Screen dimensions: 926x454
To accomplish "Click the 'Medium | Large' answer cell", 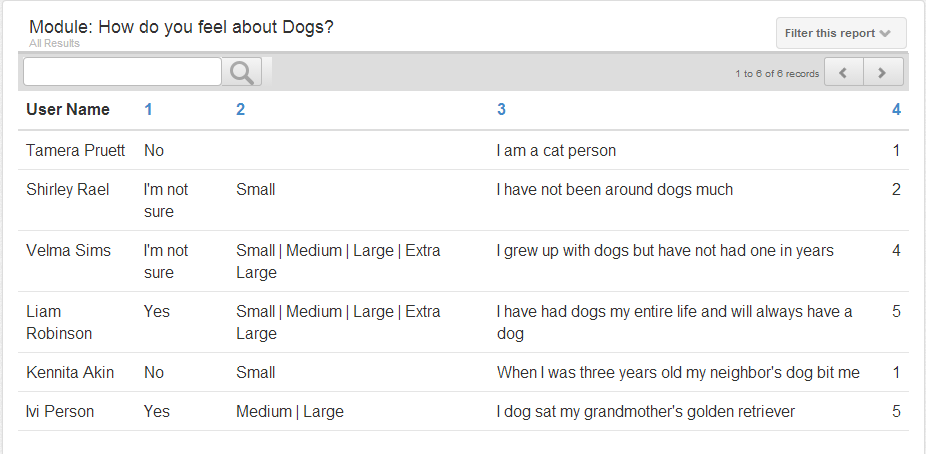I will pyautogui.click(x=290, y=411).
